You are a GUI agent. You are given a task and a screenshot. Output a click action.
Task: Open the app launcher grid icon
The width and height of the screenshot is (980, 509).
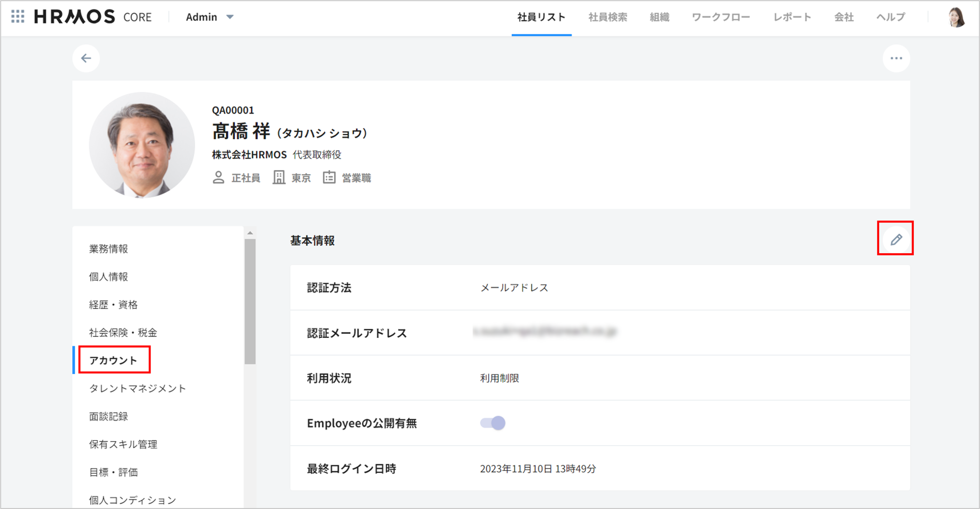pyautogui.click(x=18, y=17)
